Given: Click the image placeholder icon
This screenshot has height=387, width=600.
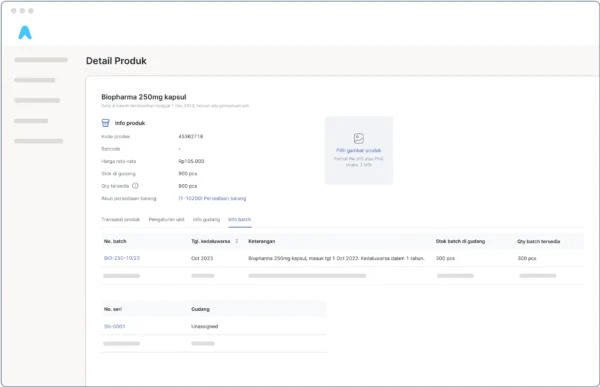Looking at the screenshot, I should pyautogui.click(x=359, y=138).
